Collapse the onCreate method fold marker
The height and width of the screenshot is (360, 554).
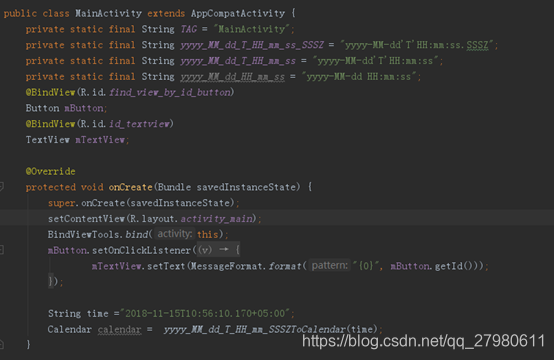pyautogui.click(x=1, y=187)
